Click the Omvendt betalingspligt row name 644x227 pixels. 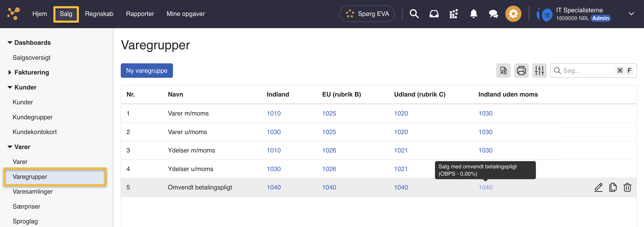[x=200, y=187]
